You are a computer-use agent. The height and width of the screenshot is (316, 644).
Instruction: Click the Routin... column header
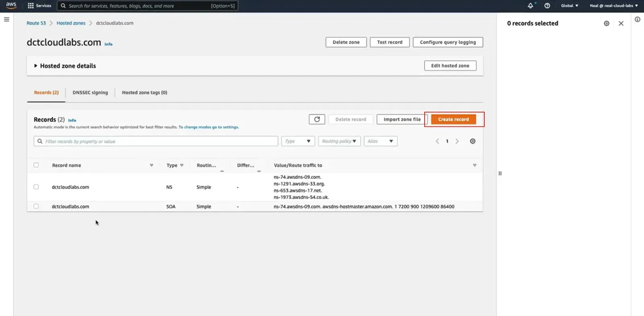(x=206, y=165)
